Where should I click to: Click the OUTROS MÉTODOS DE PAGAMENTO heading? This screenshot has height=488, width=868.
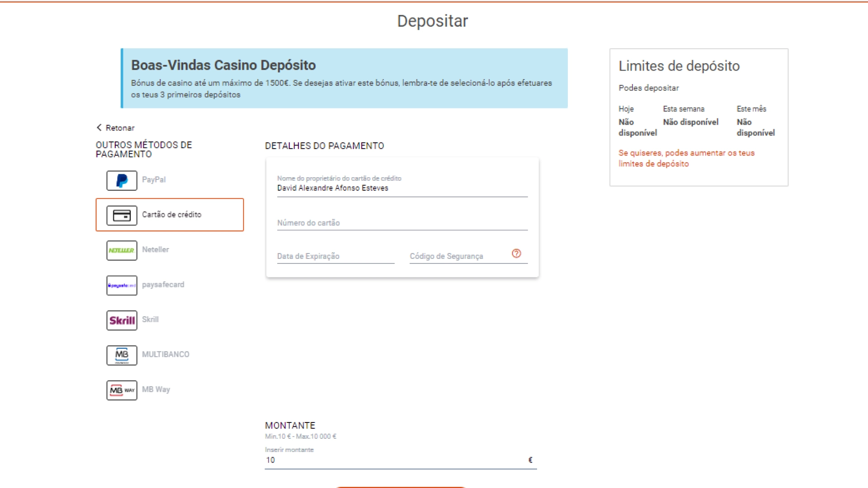click(x=144, y=150)
